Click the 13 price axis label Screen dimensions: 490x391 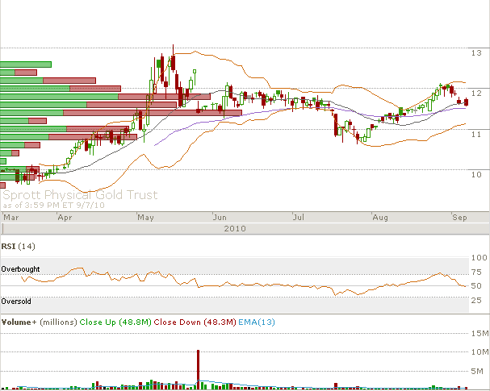tap(476, 53)
